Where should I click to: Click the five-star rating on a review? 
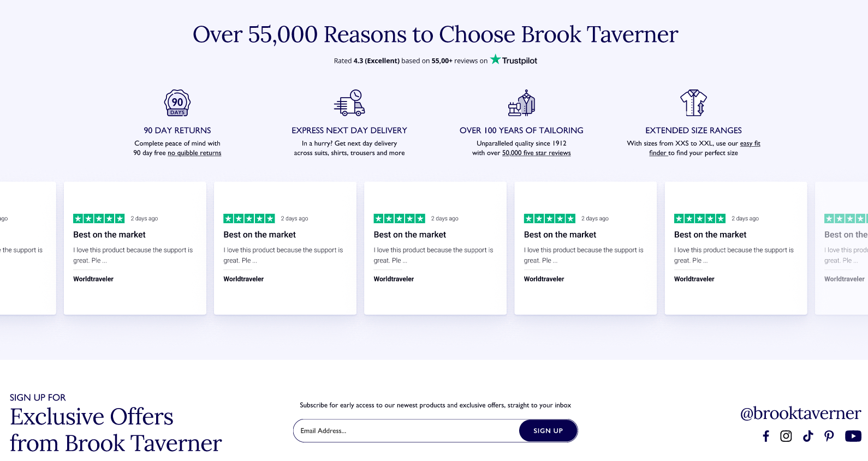coord(99,218)
